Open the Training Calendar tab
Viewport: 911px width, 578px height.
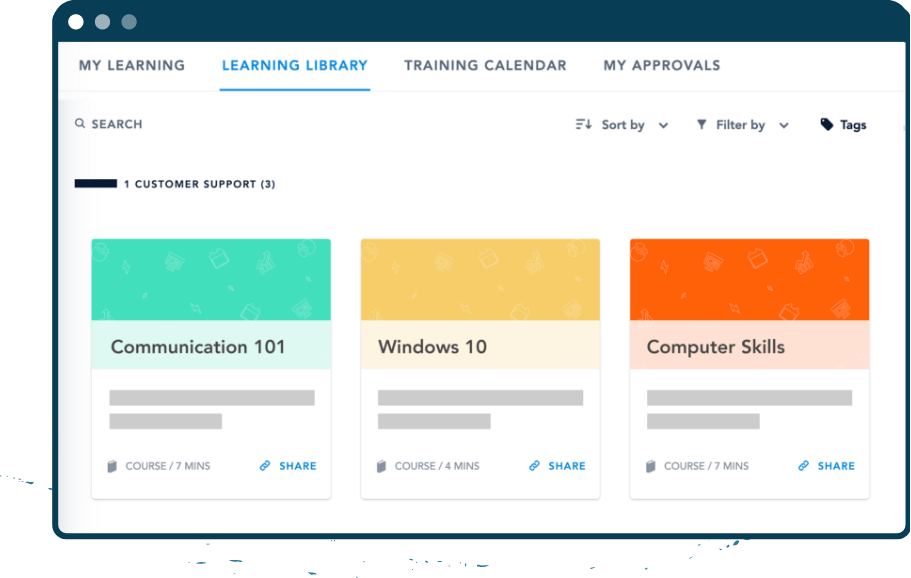tap(485, 65)
